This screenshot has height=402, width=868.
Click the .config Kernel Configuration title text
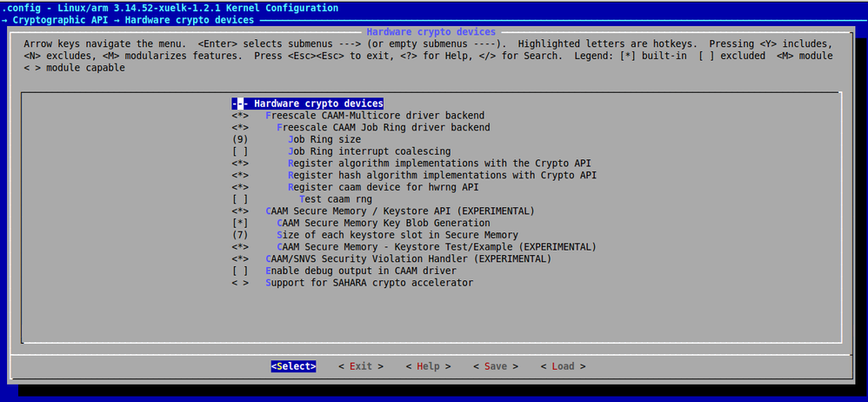point(170,8)
